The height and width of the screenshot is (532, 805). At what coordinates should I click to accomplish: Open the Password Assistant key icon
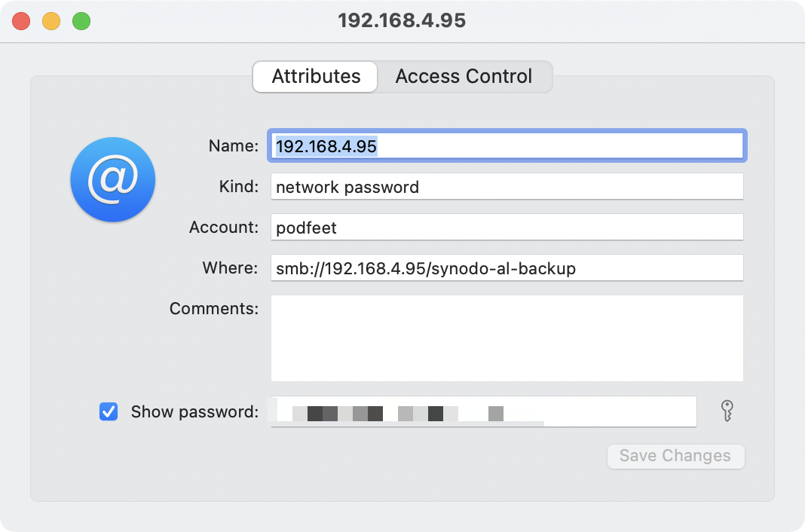727,411
